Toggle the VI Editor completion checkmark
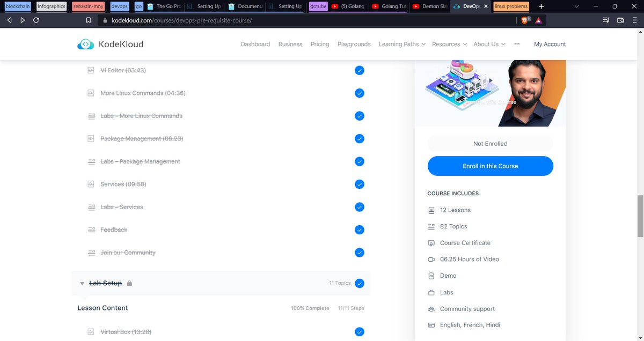Screen dimensions: 644x341 tap(360, 70)
